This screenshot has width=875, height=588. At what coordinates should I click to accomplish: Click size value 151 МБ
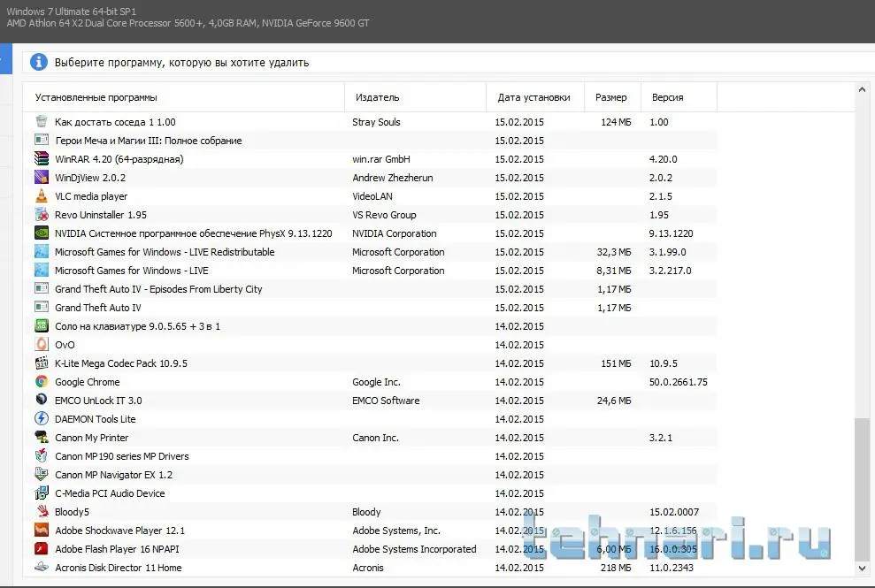click(x=616, y=363)
